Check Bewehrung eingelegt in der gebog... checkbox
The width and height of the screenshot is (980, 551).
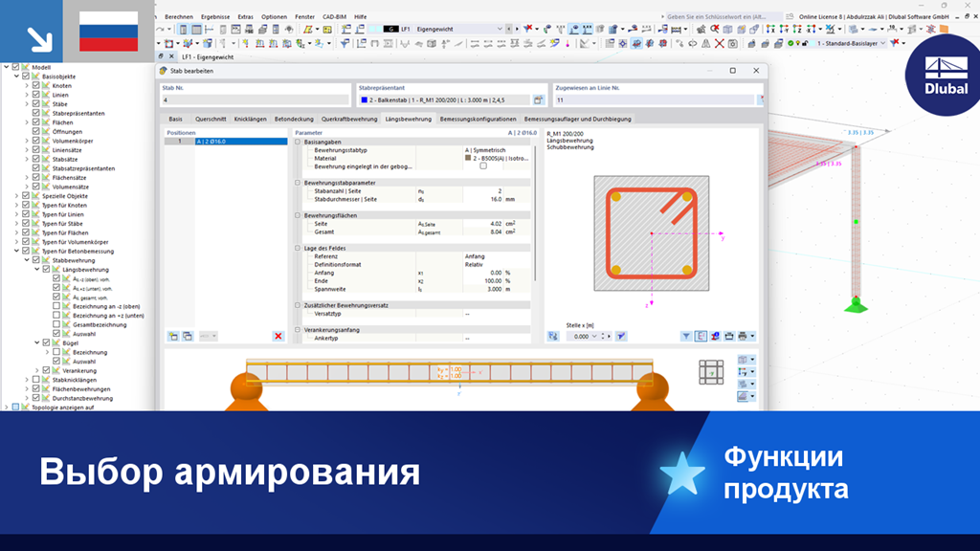coord(483,166)
